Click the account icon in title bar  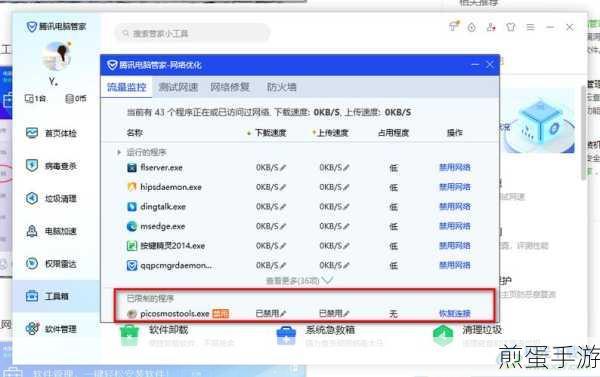pyautogui.click(x=491, y=27)
